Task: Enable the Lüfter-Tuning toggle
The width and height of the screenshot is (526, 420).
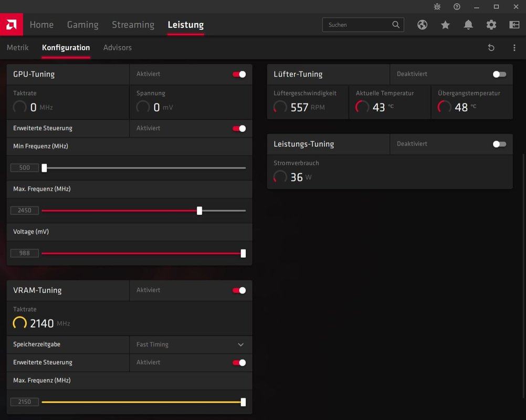Action: [500, 74]
